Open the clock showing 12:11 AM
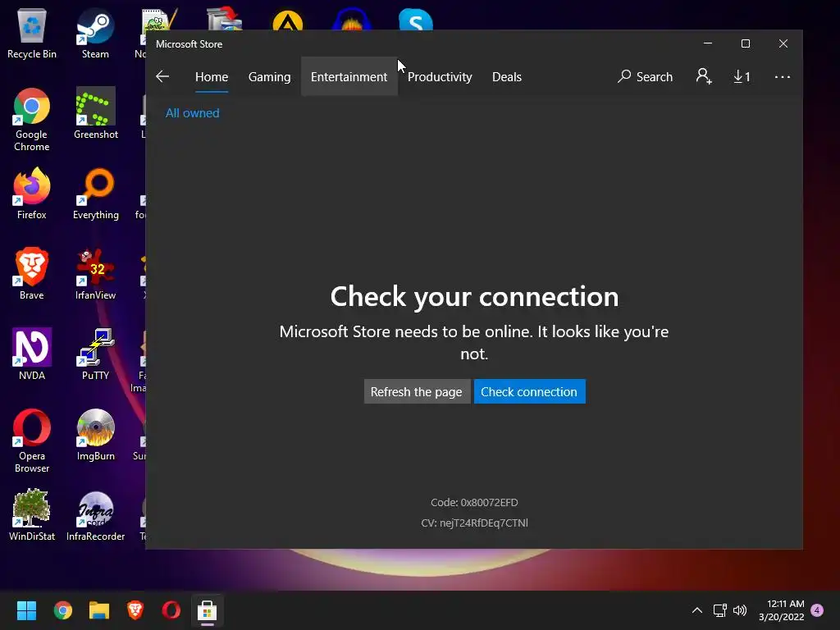840x630 pixels. pyautogui.click(x=782, y=610)
